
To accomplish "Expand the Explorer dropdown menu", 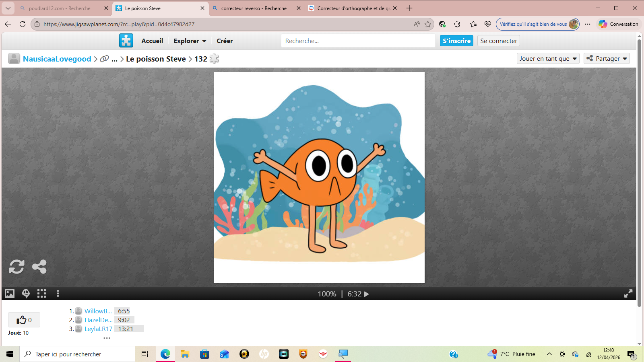I will coord(190,41).
